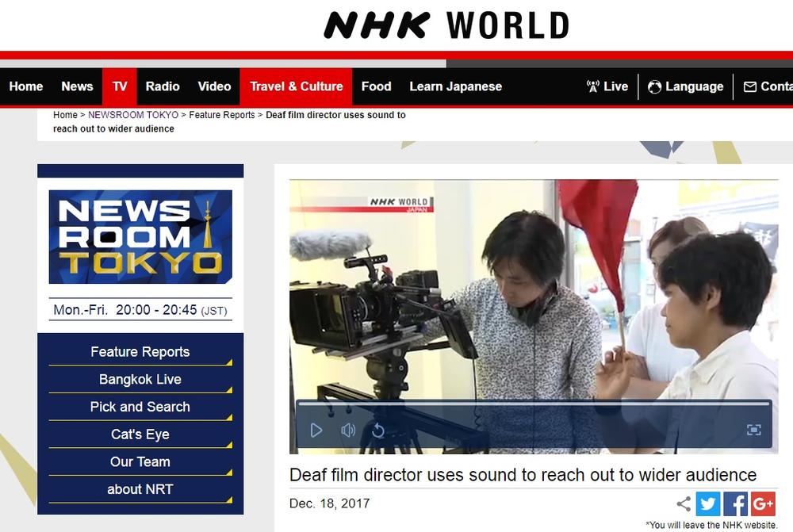Click the article headline about the deaf film director

coord(523,475)
